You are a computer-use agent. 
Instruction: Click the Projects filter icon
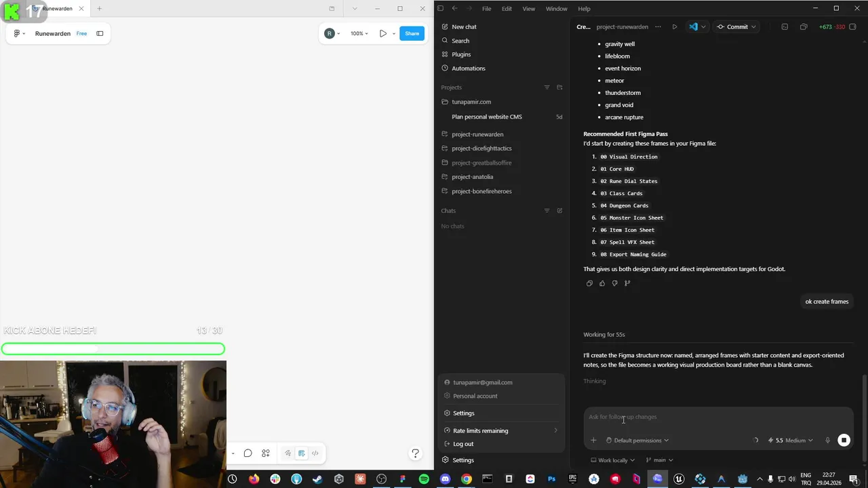tap(547, 87)
